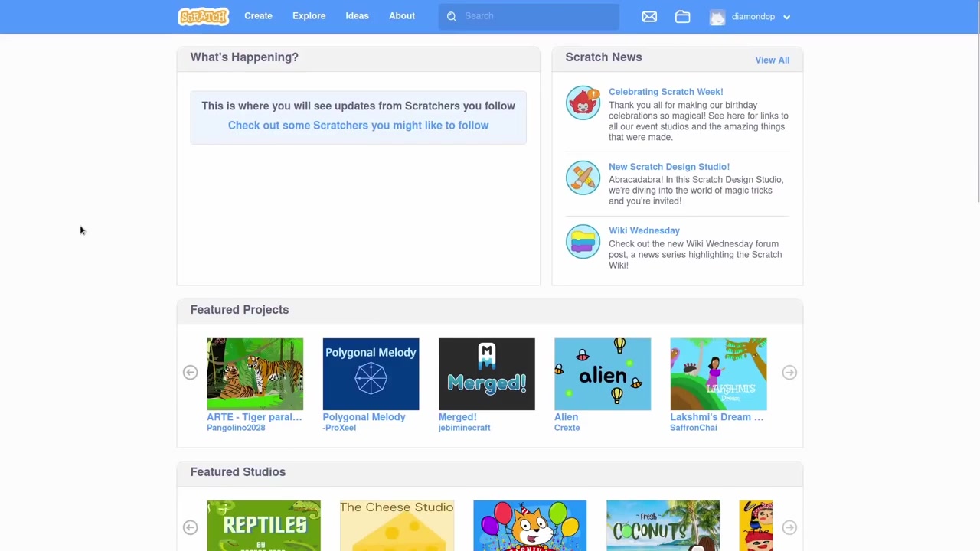Show previous Featured Studios with left arrow
Image resolution: width=980 pixels, height=551 pixels.
190,527
